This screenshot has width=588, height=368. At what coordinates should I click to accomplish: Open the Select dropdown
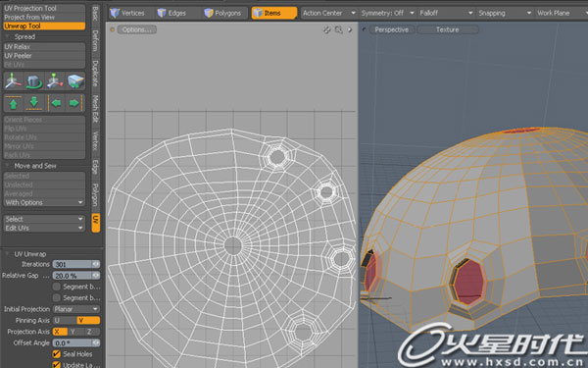pos(44,219)
